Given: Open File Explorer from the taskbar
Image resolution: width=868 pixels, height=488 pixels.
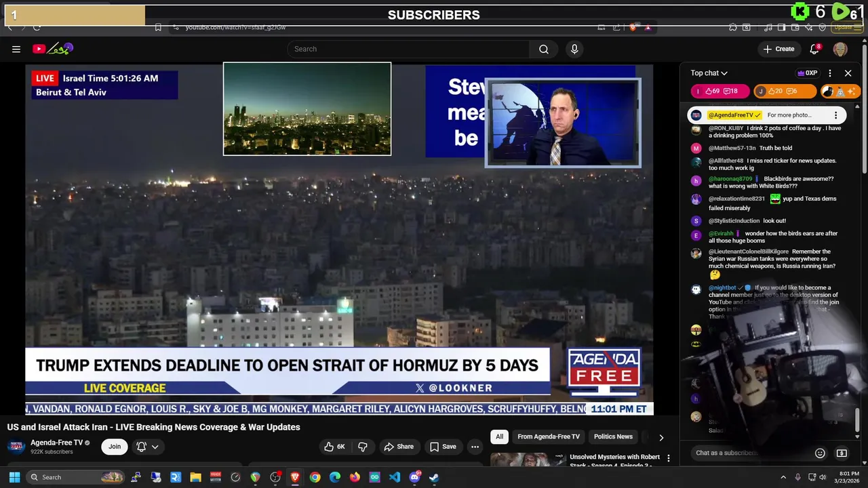Looking at the screenshot, I should click(195, 477).
